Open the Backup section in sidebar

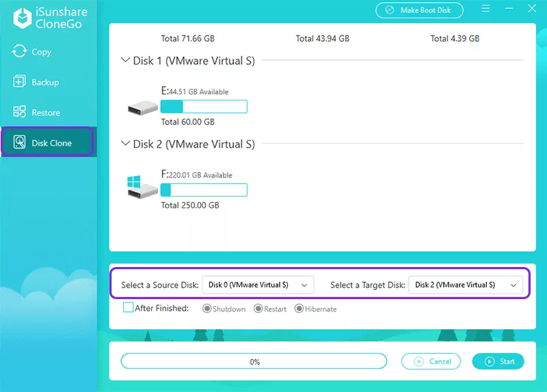tap(49, 82)
